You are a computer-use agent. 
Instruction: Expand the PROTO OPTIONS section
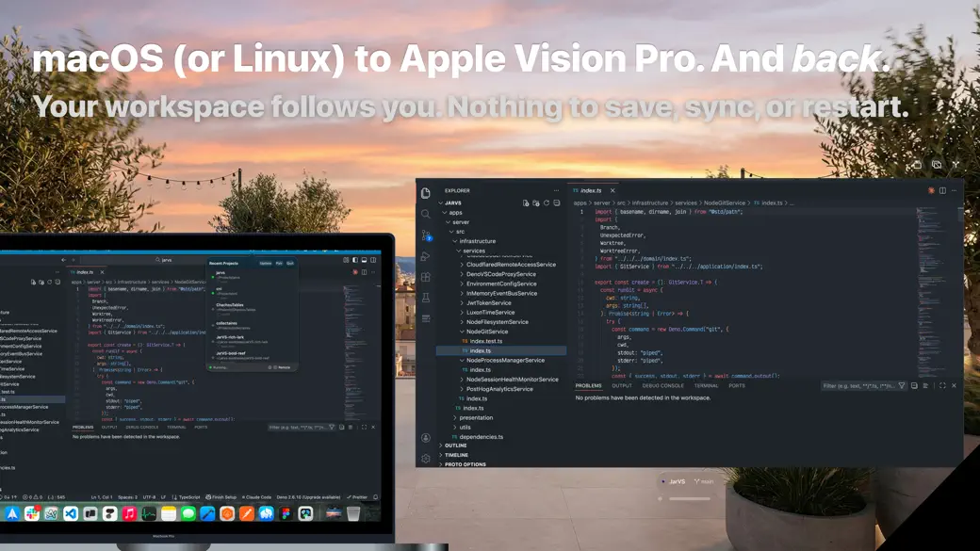click(x=465, y=464)
